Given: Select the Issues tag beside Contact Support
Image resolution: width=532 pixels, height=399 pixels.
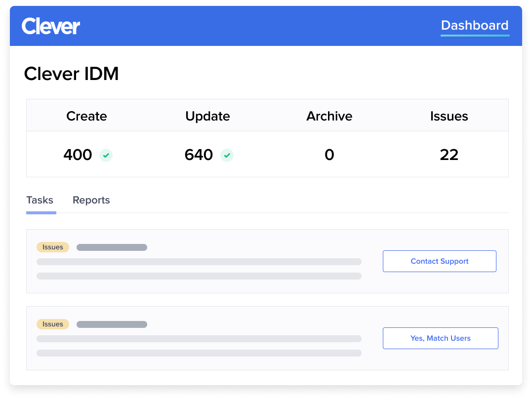Looking at the screenshot, I should (52, 247).
